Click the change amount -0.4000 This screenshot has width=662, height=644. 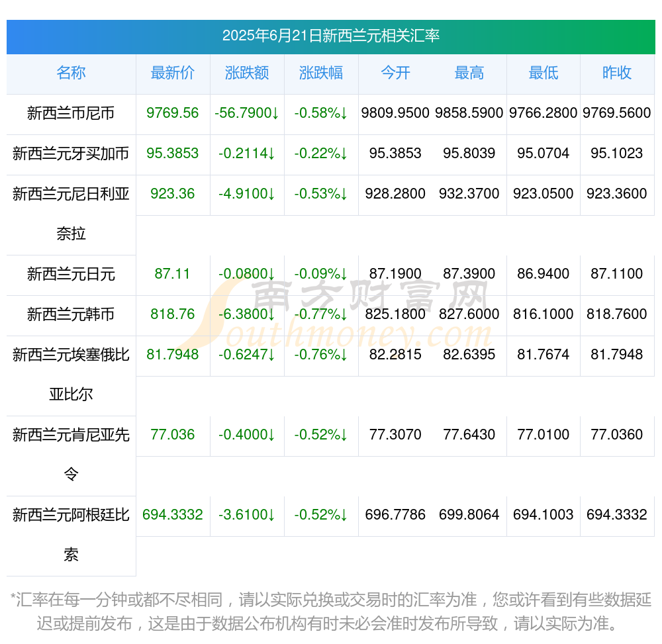click(247, 435)
